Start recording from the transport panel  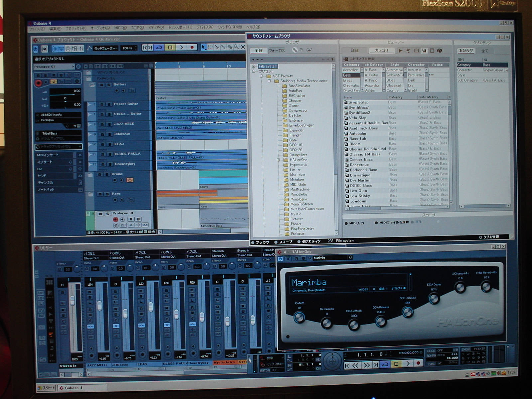418,363
